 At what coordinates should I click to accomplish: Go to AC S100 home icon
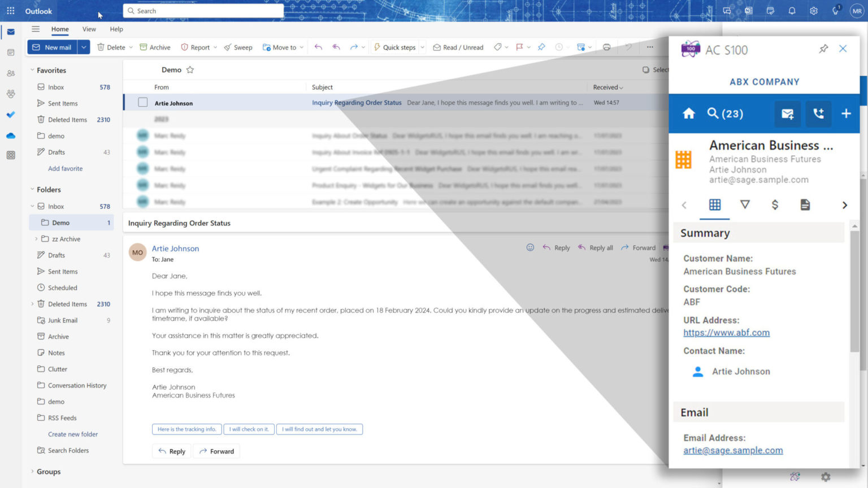(688, 114)
